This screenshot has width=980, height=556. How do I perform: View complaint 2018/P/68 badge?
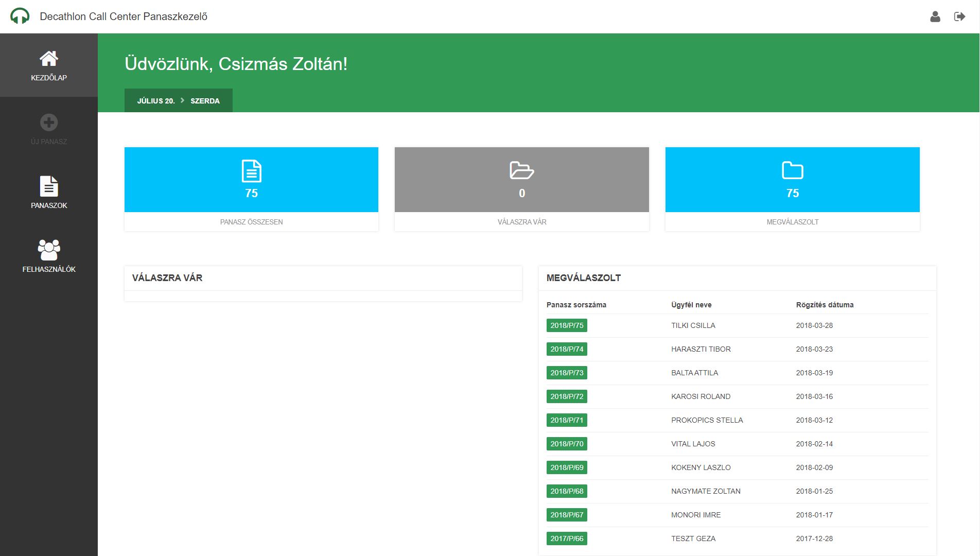pos(567,491)
